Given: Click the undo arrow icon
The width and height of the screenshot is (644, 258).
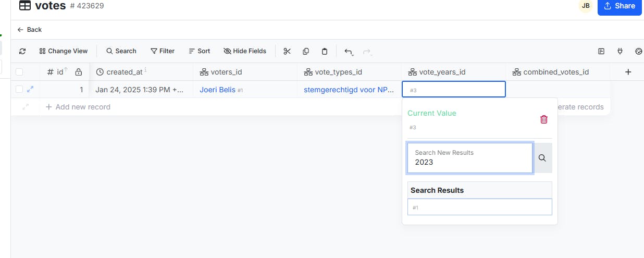Looking at the screenshot, I should (x=349, y=51).
